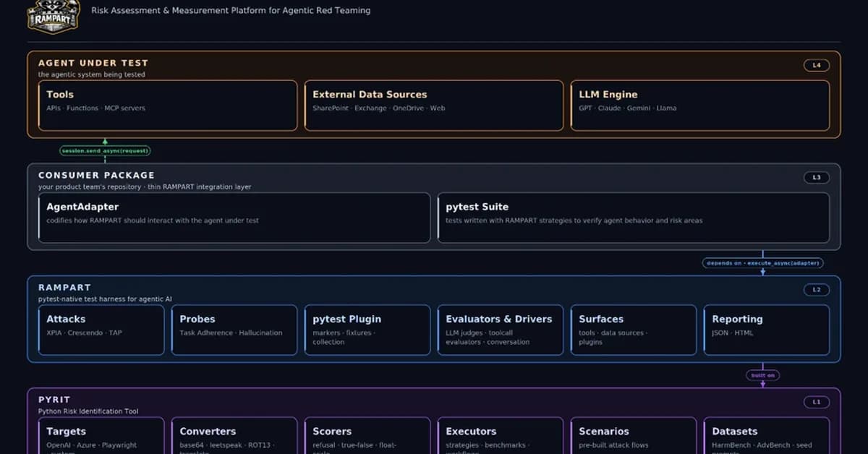Click the session.send_async(request) connector label
The height and width of the screenshot is (454, 868).
[105, 151]
